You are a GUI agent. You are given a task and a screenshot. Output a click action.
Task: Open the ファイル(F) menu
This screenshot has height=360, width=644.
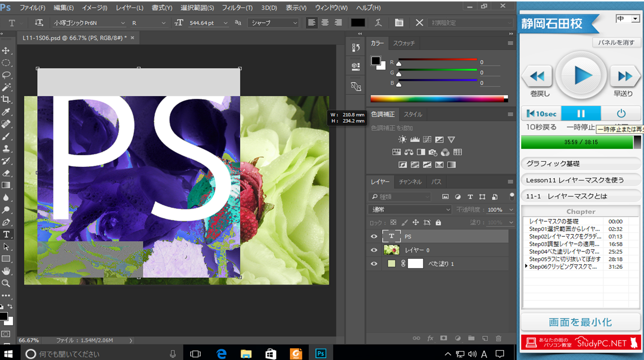[32, 8]
